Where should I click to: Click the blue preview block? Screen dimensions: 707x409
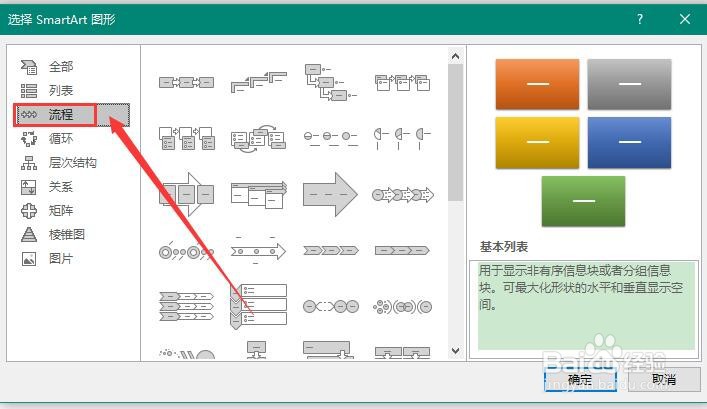click(x=629, y=142)
